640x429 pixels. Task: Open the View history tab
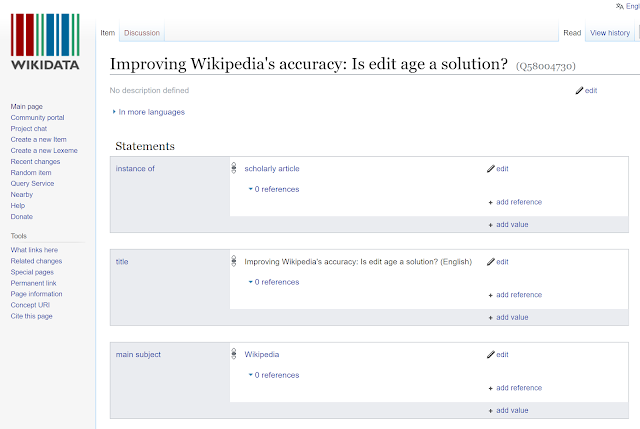[x=610, y=33]
